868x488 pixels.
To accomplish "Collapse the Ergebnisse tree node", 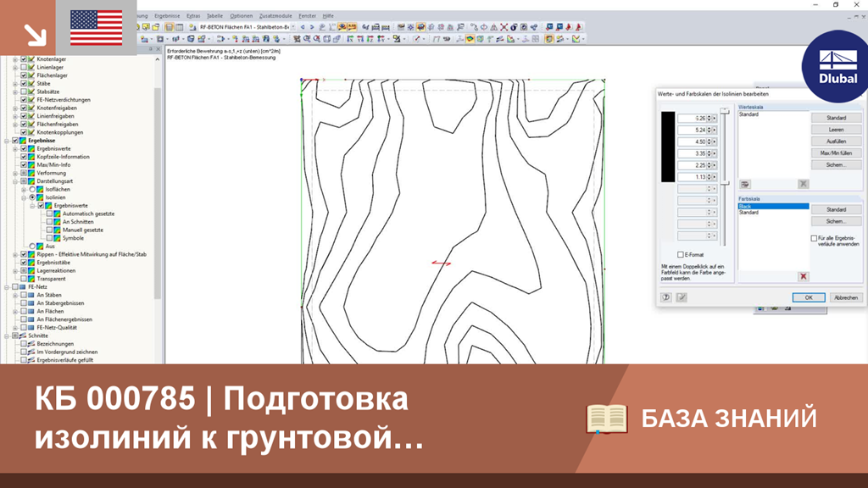I will click(x=7, y=141).
